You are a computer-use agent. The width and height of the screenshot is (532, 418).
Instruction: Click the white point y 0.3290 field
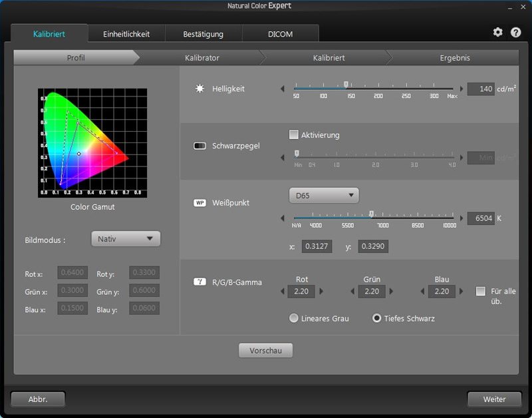tap(373, 246)
